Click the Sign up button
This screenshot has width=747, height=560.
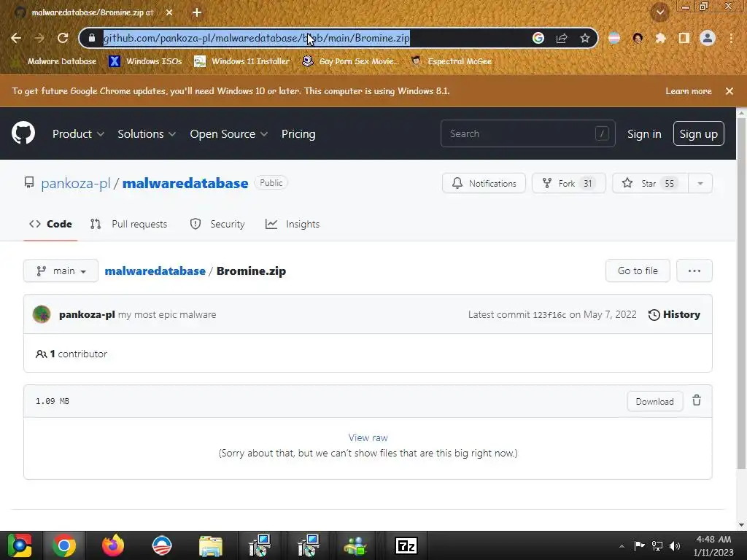[698, 134]
